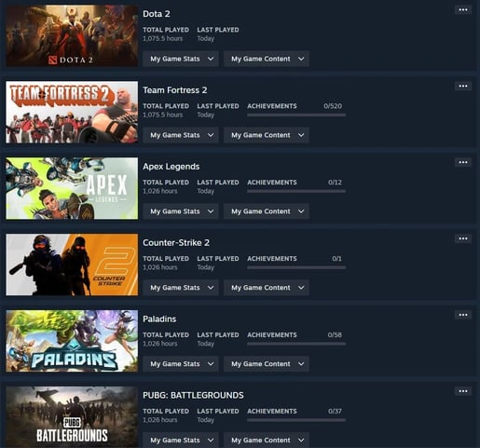Expand My Game Stats for Team Fortress 2

181,135
